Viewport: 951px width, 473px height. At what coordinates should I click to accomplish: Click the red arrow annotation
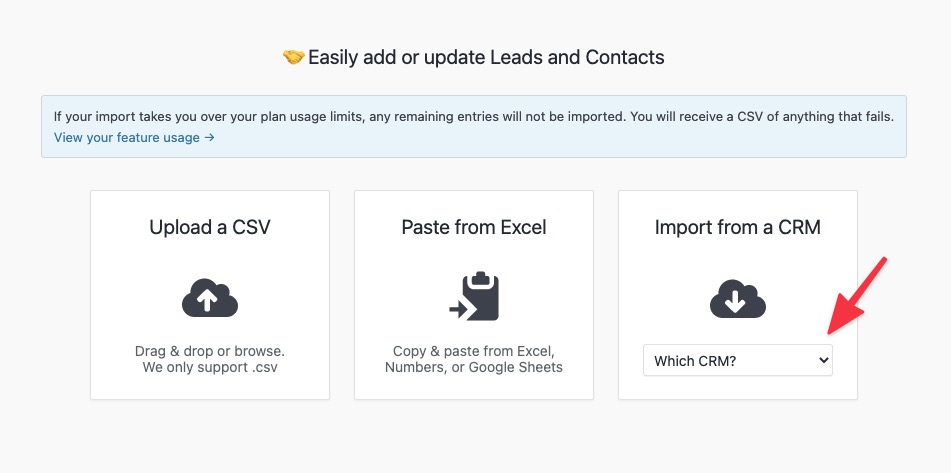click(x=856, y=296)
